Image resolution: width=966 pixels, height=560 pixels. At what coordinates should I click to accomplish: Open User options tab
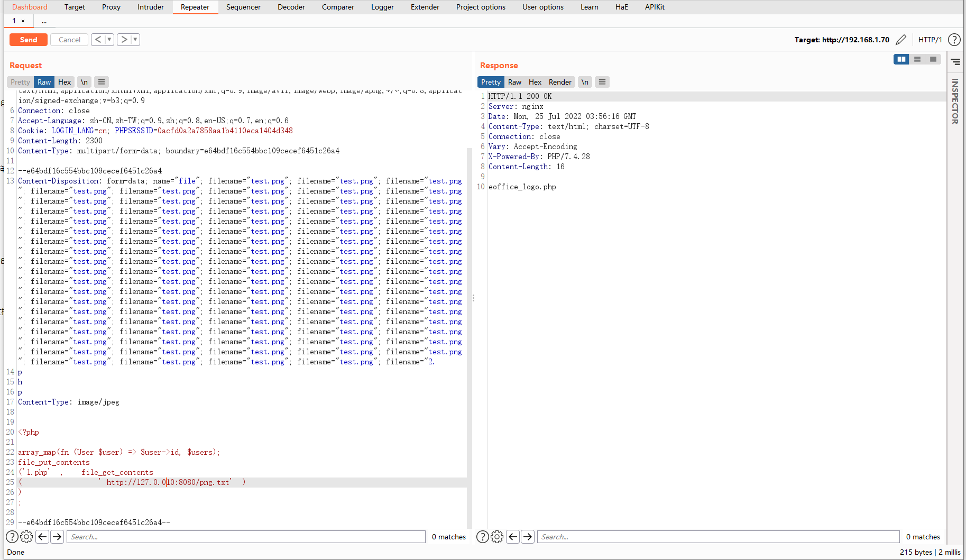click(543, 7)
